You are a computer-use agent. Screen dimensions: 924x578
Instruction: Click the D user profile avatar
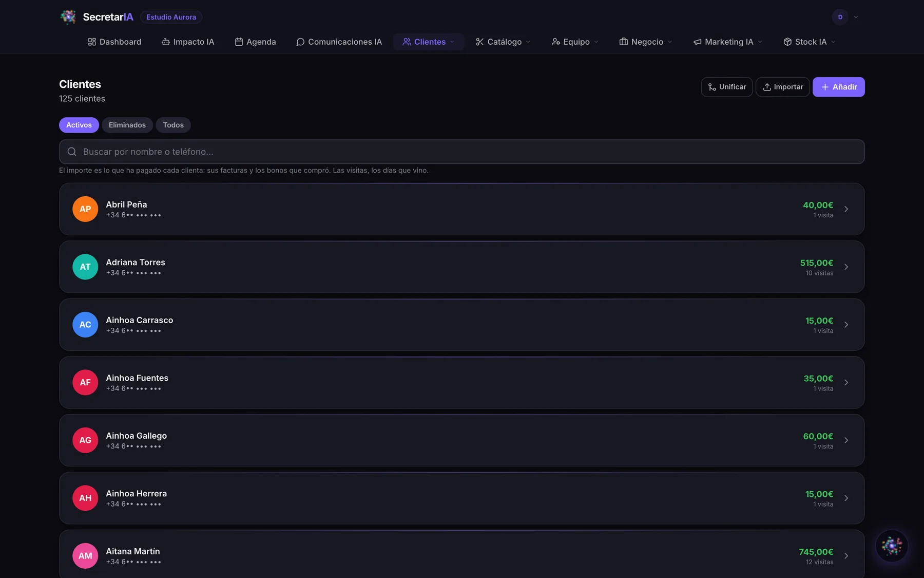tap(840, 17)
